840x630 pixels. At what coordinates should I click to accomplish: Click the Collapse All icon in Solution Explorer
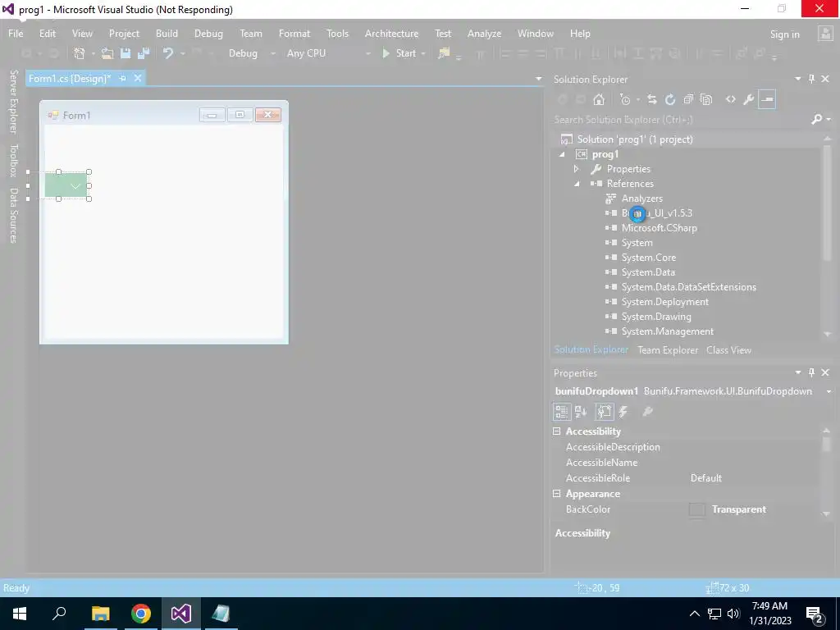click(x=688, y=99)
